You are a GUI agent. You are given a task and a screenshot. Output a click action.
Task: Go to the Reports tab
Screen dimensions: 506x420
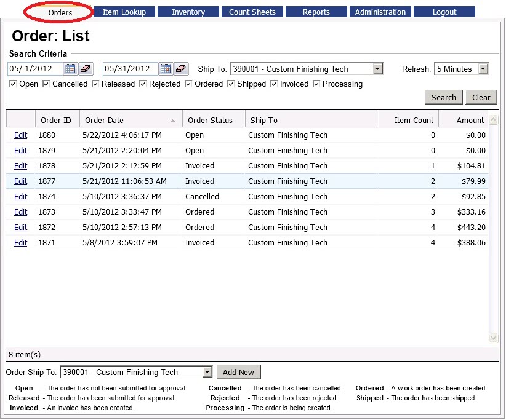[316, 12]
